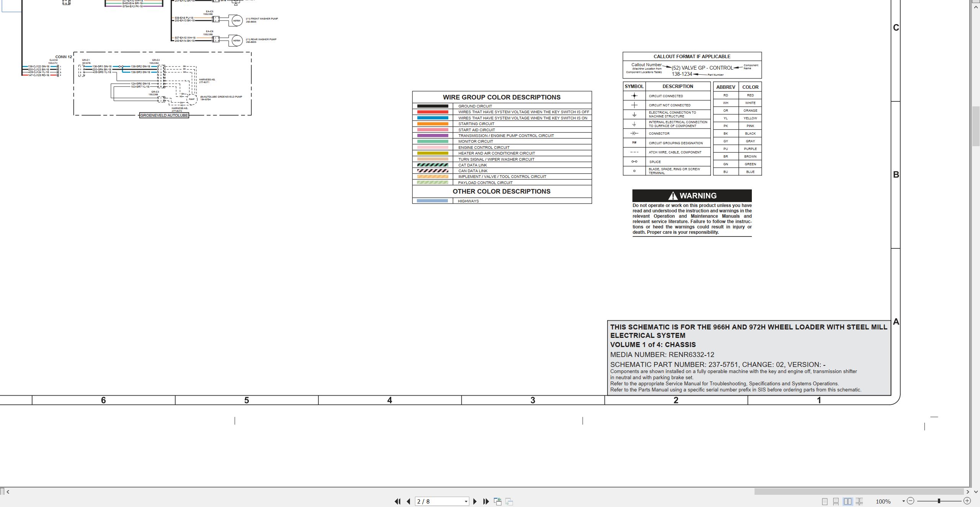Click the VOLUME 1 of 4: CHASSIS line
The height and width of the screenshot is (507, 980).
pyautogui.click(x=653, y=344)
